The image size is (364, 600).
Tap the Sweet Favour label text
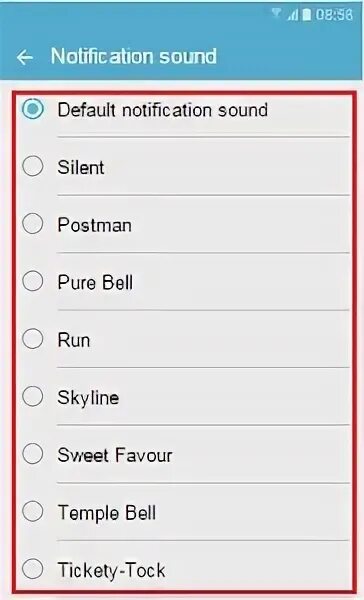115,455
